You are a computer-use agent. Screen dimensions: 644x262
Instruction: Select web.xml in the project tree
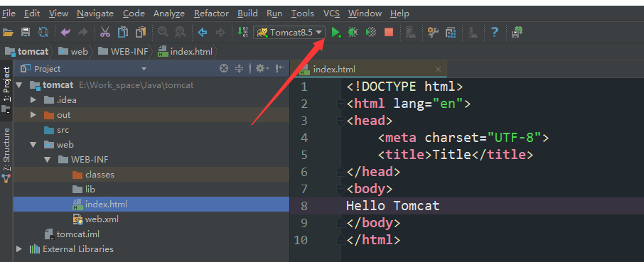tap(96, 219)
